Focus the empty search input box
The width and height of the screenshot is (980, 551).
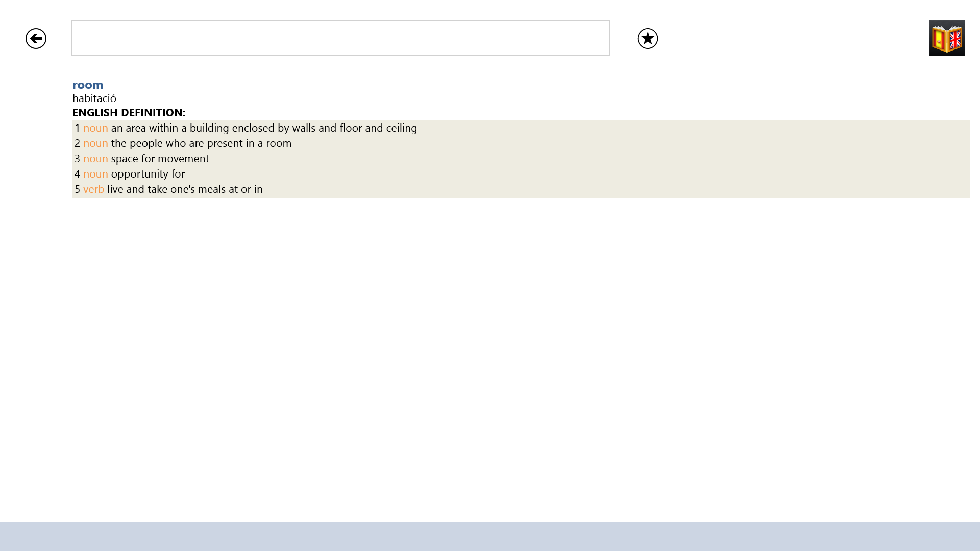pyautogui.click(x=340, y=38)
